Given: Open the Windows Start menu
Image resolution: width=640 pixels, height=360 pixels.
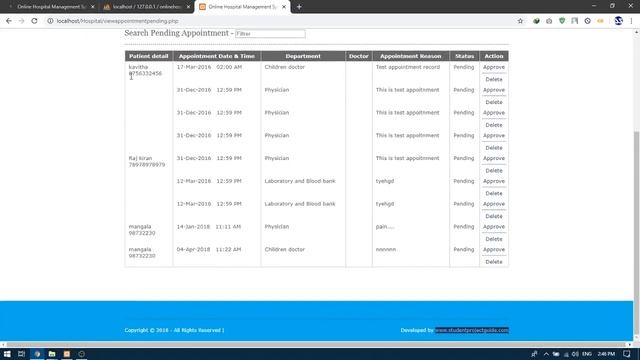Looking at the screenshot, I should coord(7,354).
